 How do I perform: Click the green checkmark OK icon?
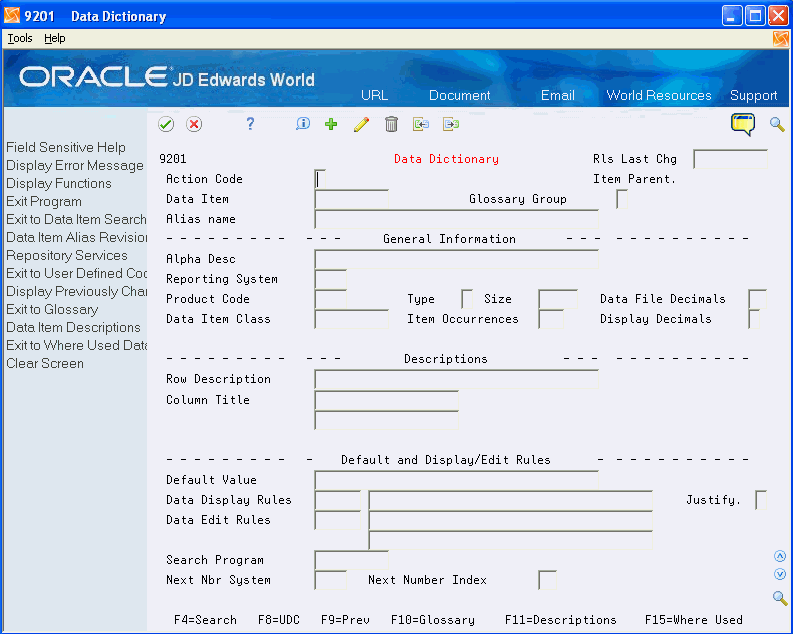pos(166,124)
